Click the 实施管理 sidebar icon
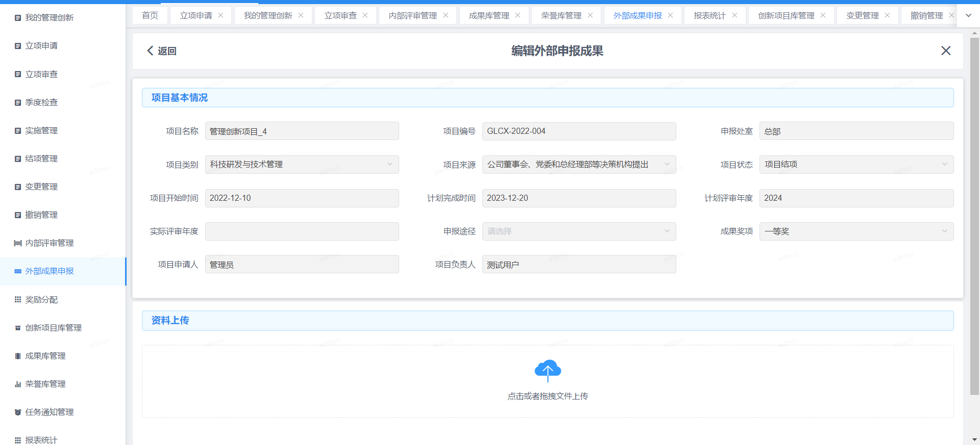 coord(18,131)
